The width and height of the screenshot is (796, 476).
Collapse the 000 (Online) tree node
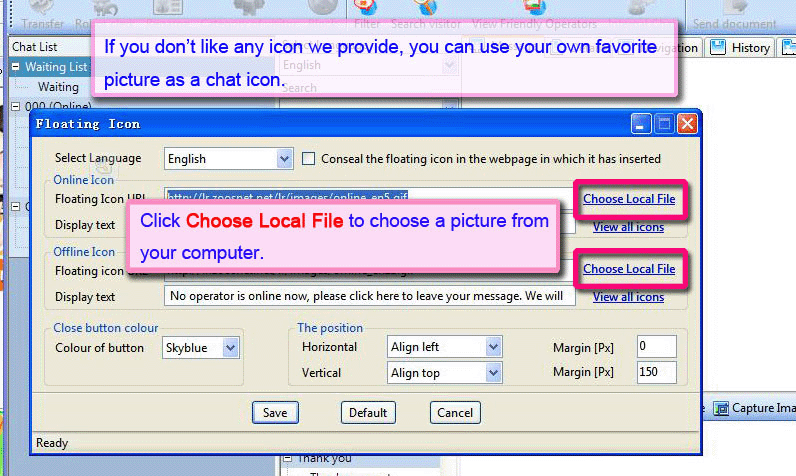point(15,107)
